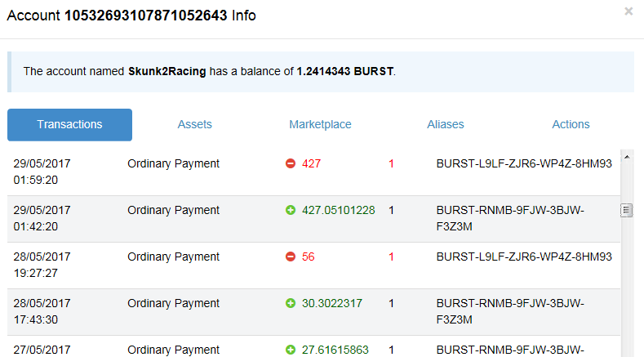Click the green plus icon beside 427.05101228

click(x=291, y=210)
